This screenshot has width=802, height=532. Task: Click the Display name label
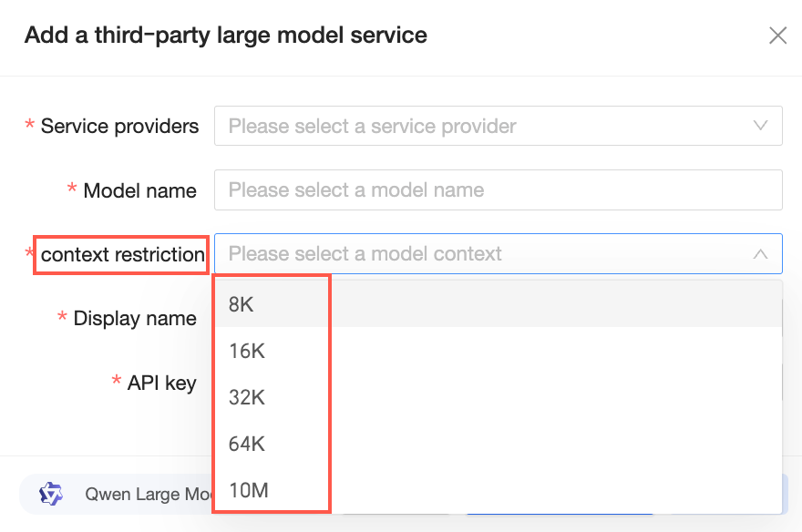click(x=135, y=318)
